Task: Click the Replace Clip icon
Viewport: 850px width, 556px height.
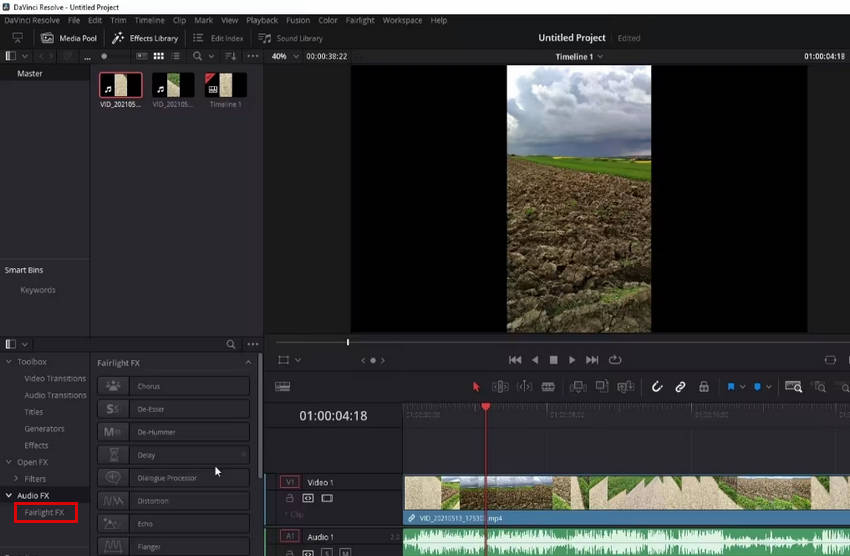Action: 626,387
